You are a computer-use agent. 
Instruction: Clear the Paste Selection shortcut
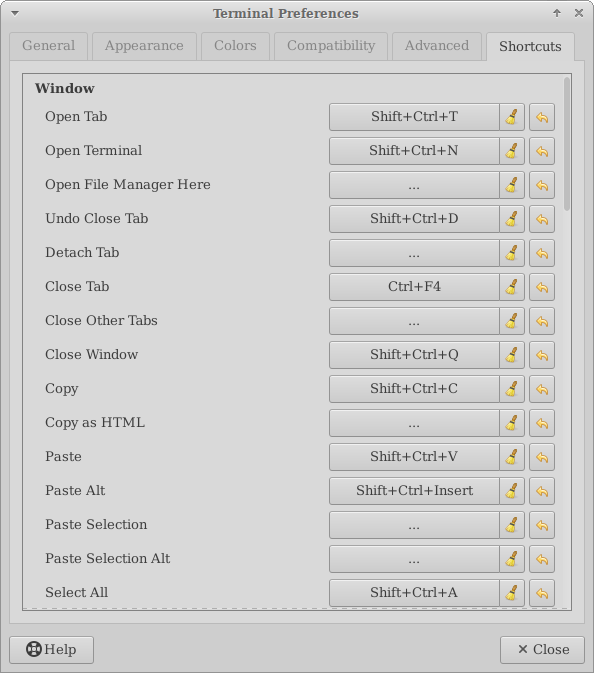(x=512, y=525)
